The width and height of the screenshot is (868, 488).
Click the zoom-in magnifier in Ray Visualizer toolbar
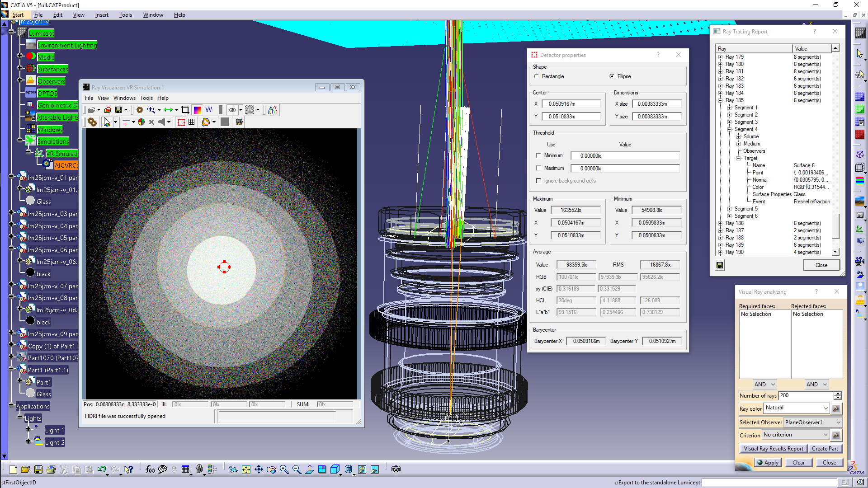pyautogui.click(x=151, y=110)
